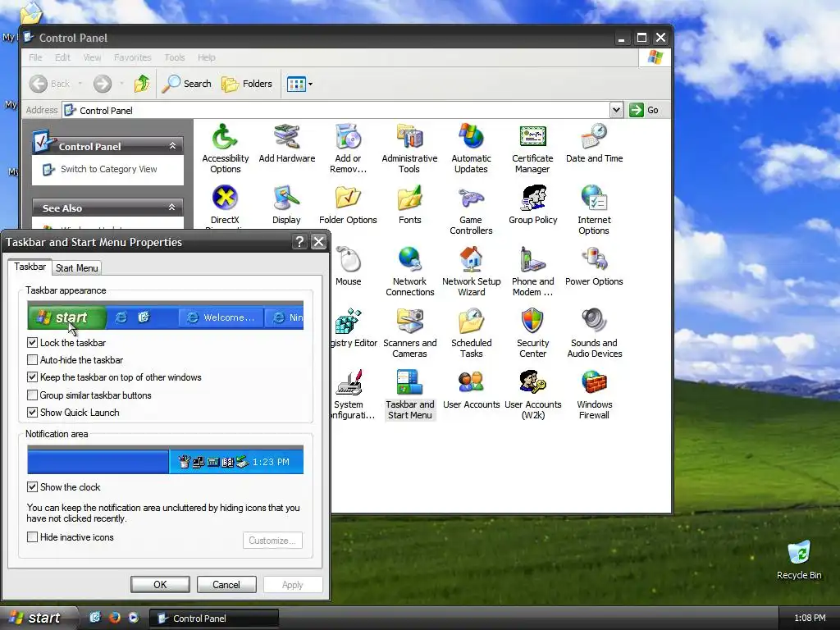Open Phone and Modem options icon
The image size is (840, 630).
(532, 272)
